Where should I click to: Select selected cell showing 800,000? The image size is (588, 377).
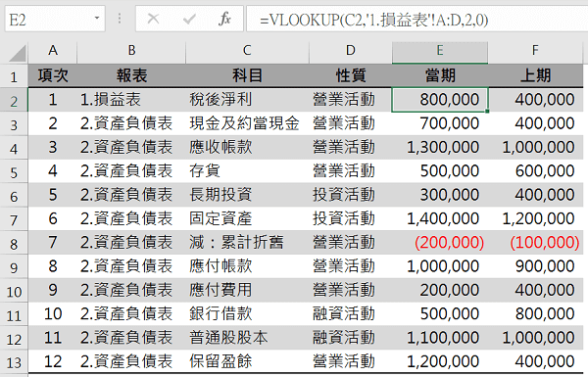coord(440,100)
